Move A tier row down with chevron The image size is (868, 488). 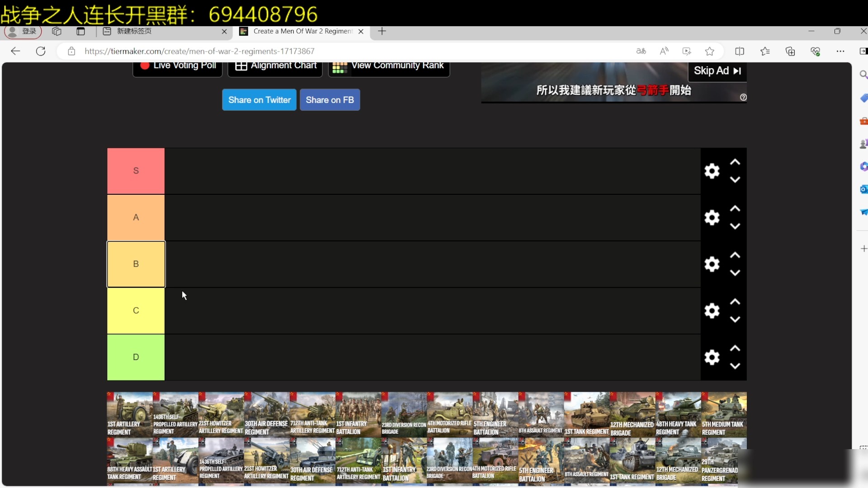[x=735, y=226]
